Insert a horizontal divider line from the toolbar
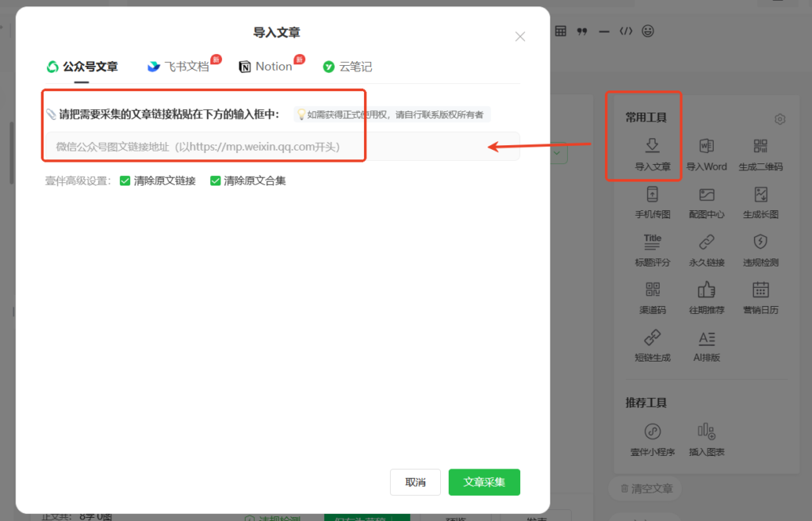The height and width of the screenshot is (521, 812). [x=603, y=32]
